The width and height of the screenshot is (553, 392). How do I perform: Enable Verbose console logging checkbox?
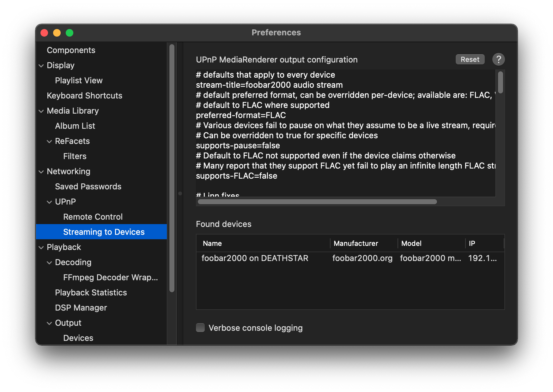pos(200,328)
